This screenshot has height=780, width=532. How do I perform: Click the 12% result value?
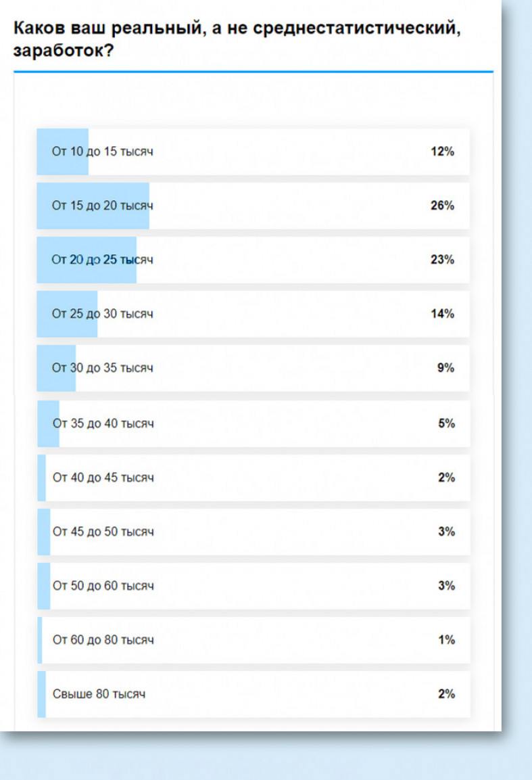pyautogui.click(x=443, y=152)
